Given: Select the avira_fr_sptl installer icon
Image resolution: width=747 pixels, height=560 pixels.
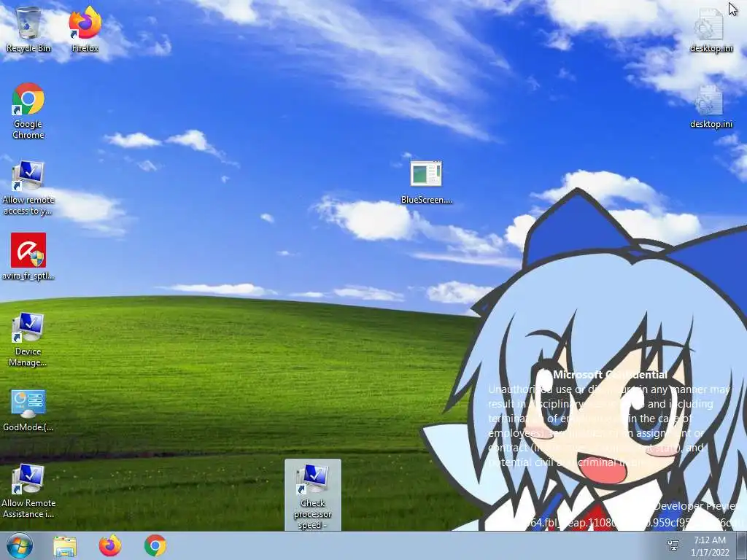Looking at the screenshot, I should point(28,256).
